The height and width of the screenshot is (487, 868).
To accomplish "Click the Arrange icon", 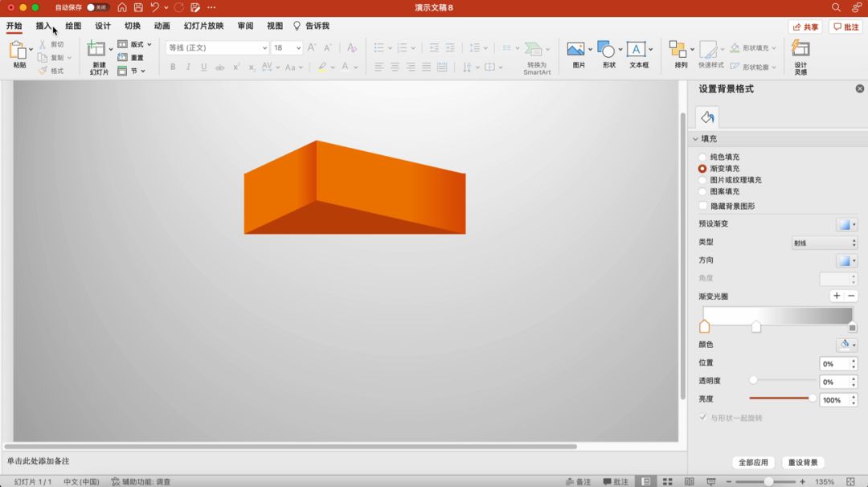I will click(678, 49).
